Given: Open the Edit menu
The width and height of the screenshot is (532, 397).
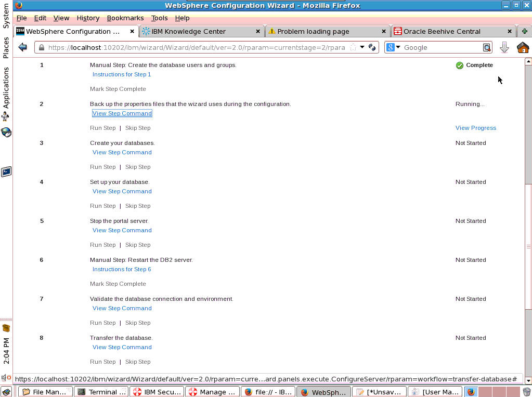Looking at the screenshot, I should [x=40, y=18].
